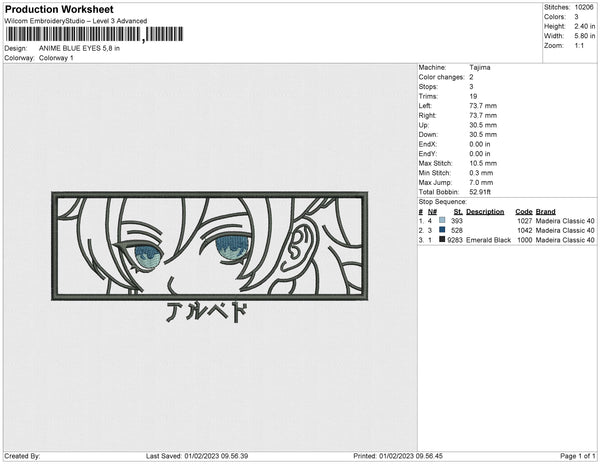Click the EndX value '0.00 in'
Image resolution: width=600 pixels, height=464 pixels.
coord(480,144)
